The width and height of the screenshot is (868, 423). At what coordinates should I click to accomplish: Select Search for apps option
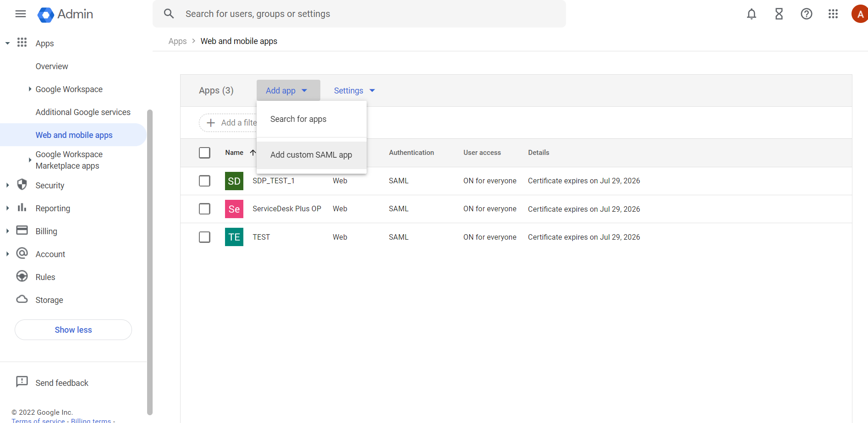click(312, 119)
